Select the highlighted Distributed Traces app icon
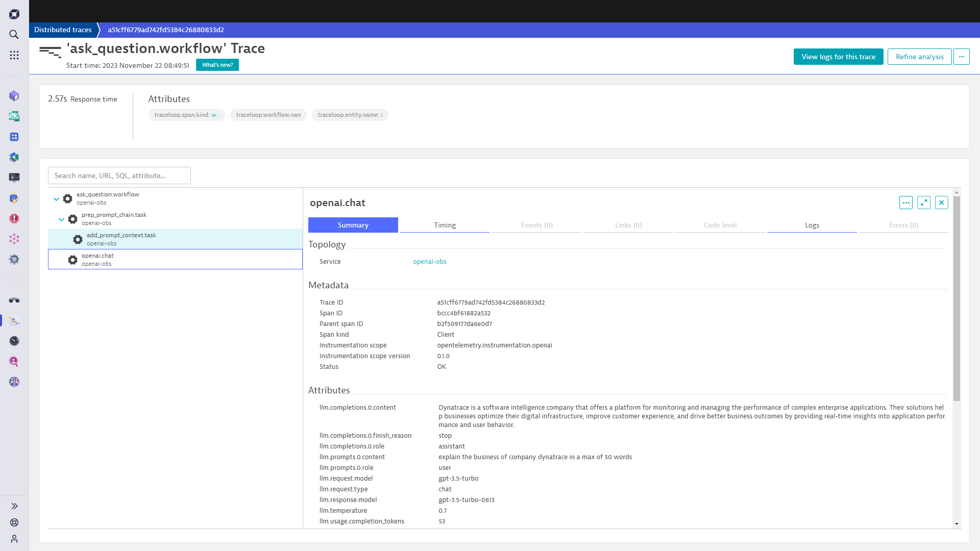This screenshot has height=551, width=980. (x=14, y=320)
